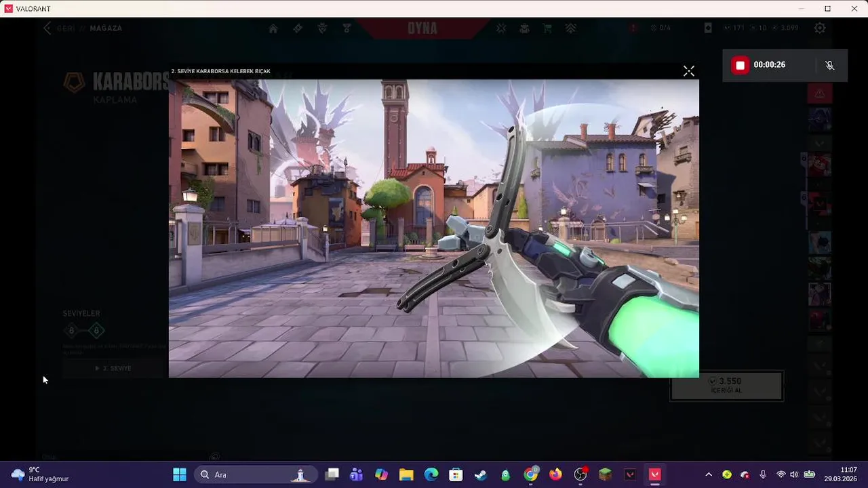Open Windows Start menu
Viewport: 868px width, 488px height.
(x=179, y=474)
